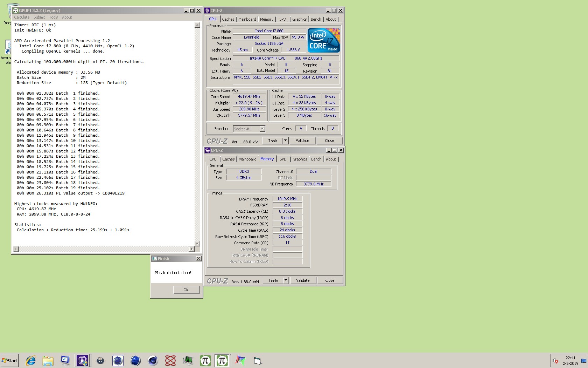Open About tab in upper CPU-Z
The width and height of the screenshot is (588, 368).
point(331,19)
